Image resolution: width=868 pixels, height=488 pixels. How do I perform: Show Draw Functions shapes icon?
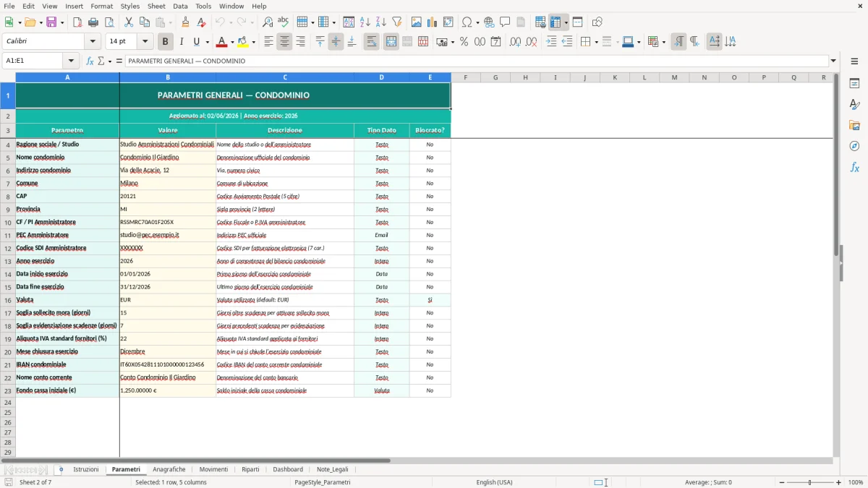coord(597,22)
